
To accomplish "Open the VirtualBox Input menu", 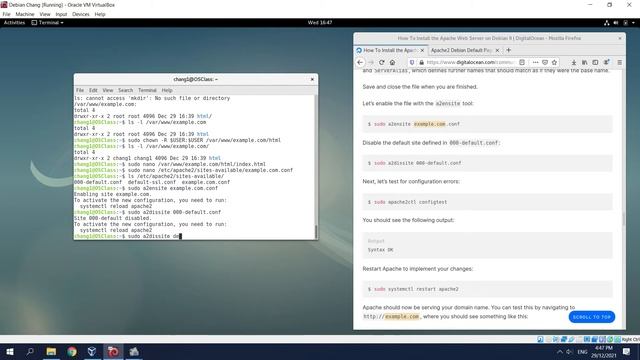I will [61, 14].
